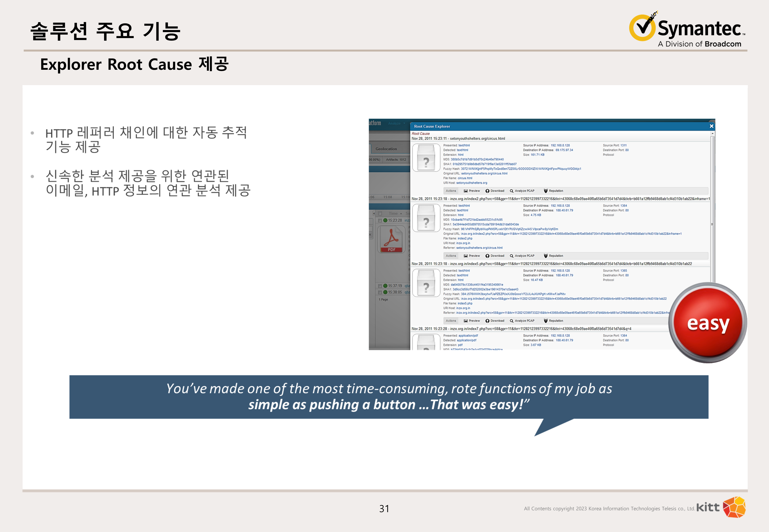The image size is (769, 532).
Task: Toggle the Time column sort arrow
Action: coord(401,213)
